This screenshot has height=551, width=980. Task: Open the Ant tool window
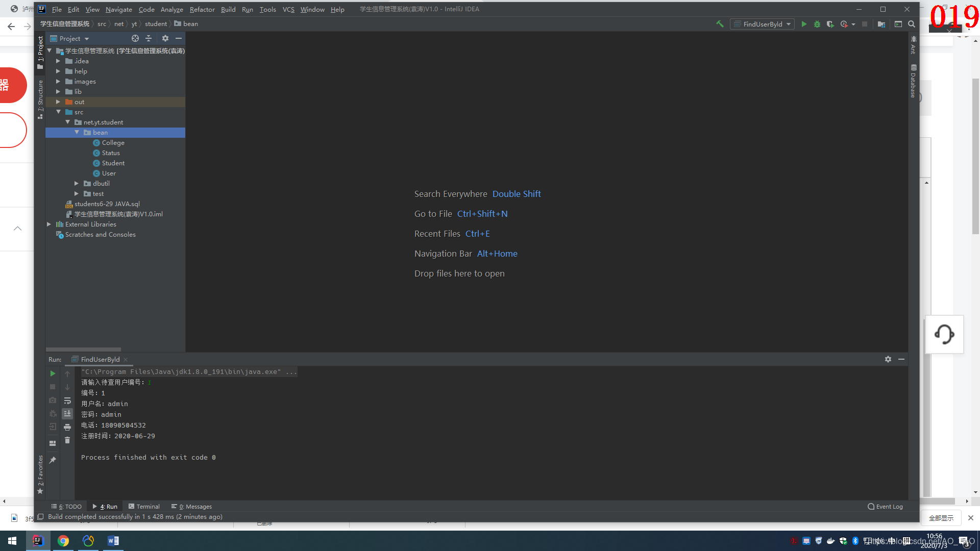tap(913, 45)
